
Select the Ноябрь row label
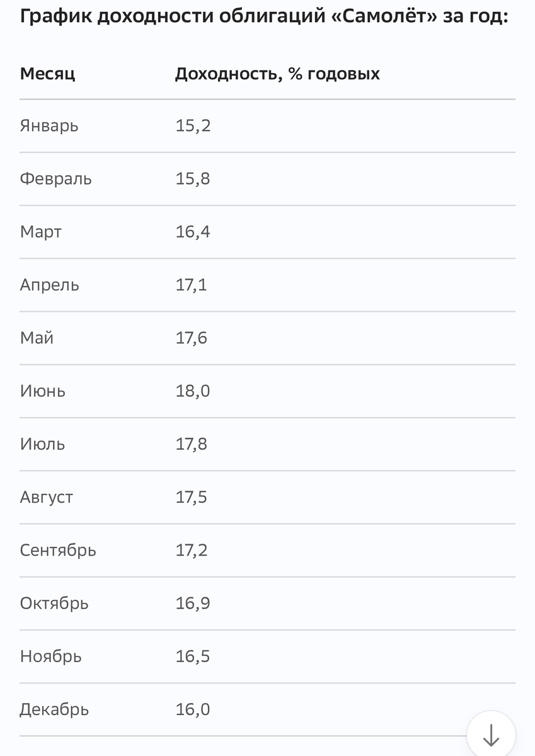click(x=50, y=656)
